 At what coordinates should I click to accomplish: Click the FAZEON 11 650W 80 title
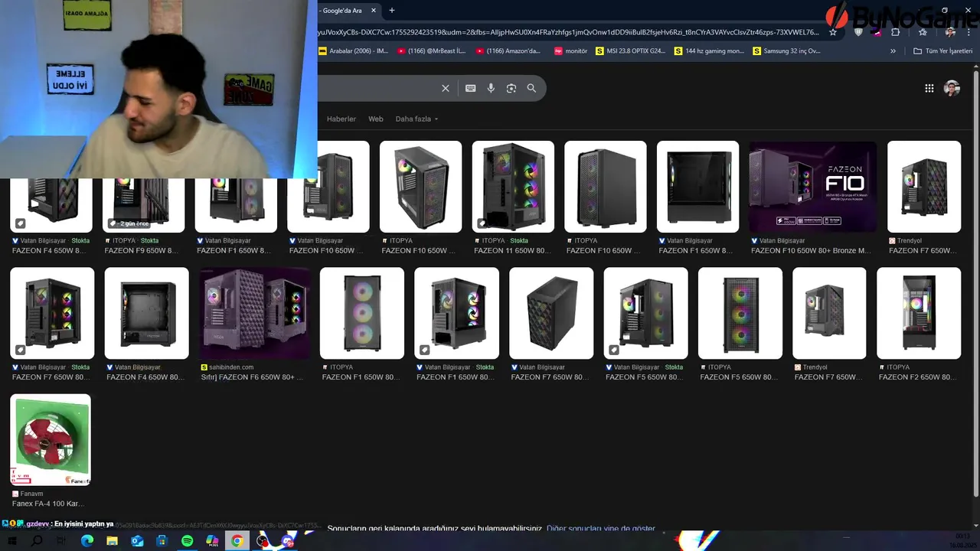point(511,250)
